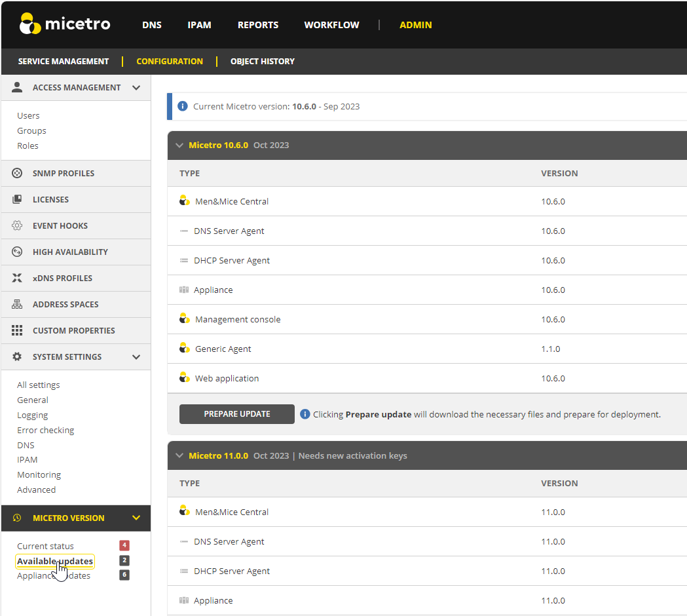Open the Current status link
The width and height of the screenshot is (687, 616).
[45, 546]
